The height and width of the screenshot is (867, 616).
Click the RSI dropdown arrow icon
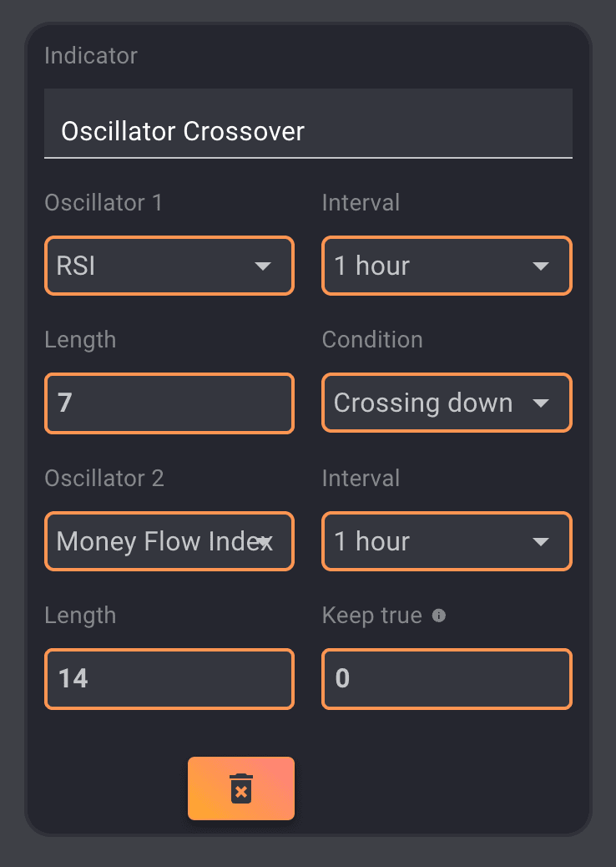tap(262, 266)
